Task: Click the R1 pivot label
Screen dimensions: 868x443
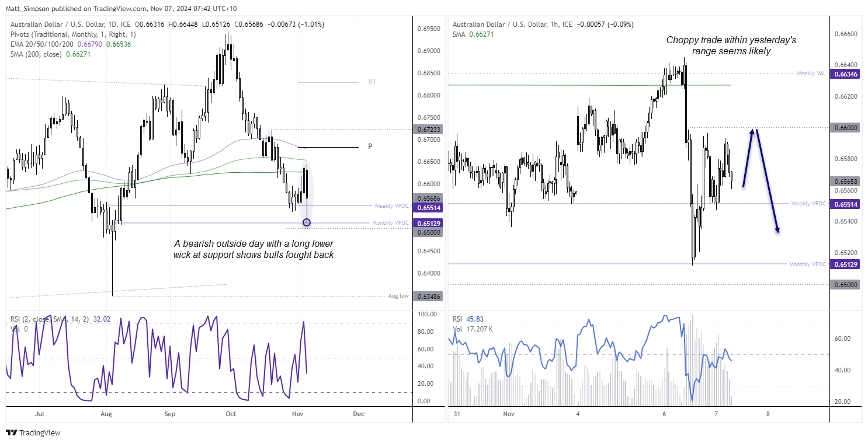Action: pyautogui.click(x=371, y=82)
